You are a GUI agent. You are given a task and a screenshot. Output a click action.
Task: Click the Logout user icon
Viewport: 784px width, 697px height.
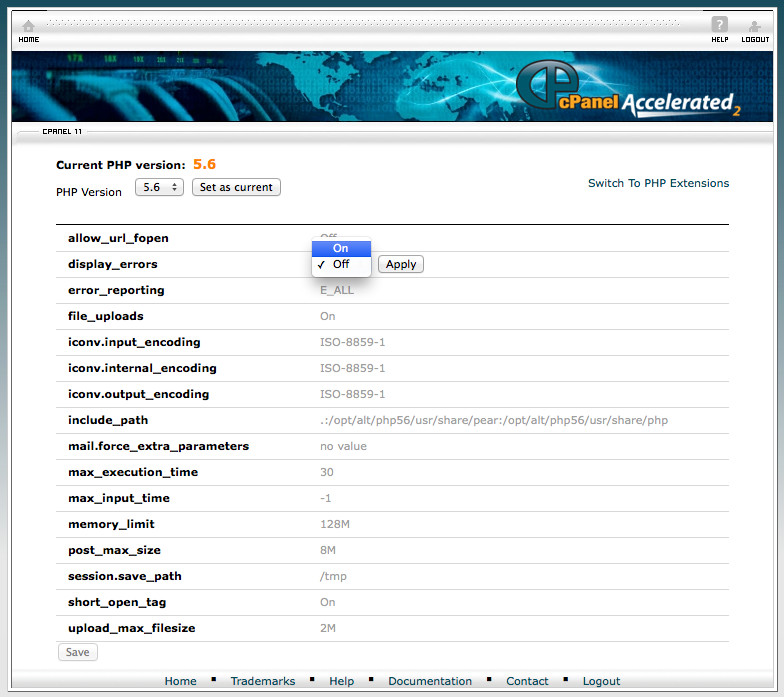[755, 26]
